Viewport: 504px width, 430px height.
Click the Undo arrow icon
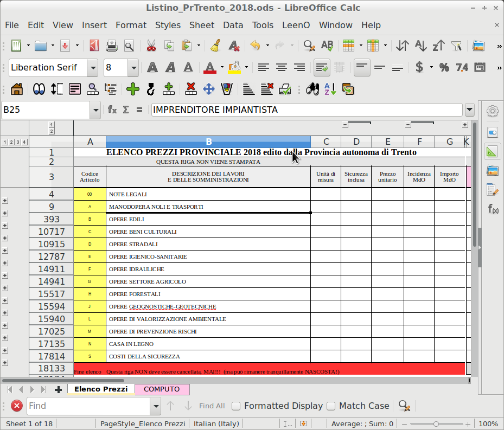pyautogui.click(x=255, y=46)
